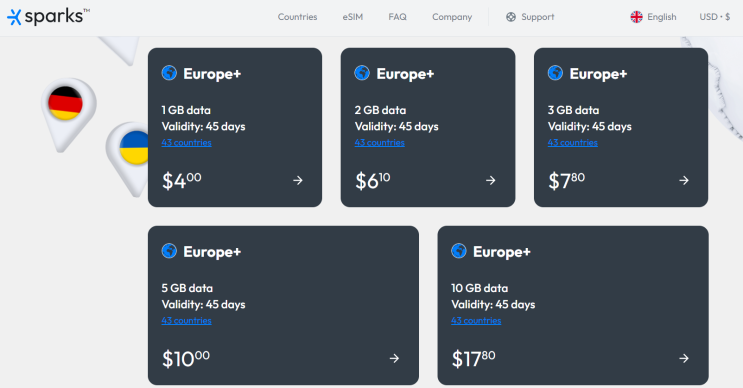Click the '3 GB data' text

[573, 110]
